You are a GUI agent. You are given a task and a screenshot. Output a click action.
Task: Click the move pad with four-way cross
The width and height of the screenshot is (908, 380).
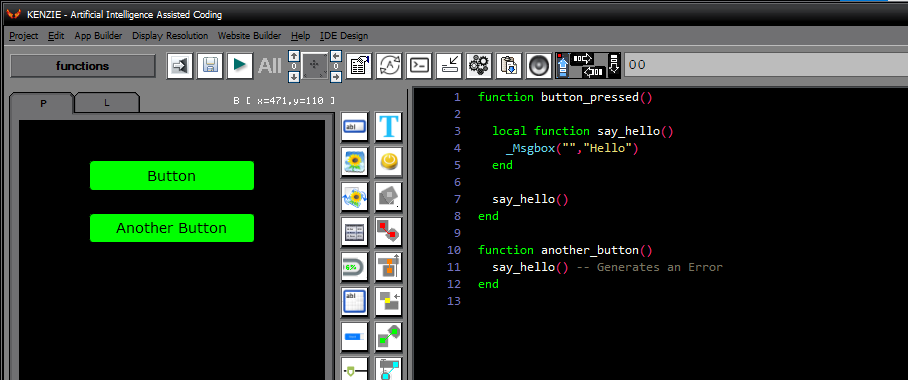coord(315,66)
